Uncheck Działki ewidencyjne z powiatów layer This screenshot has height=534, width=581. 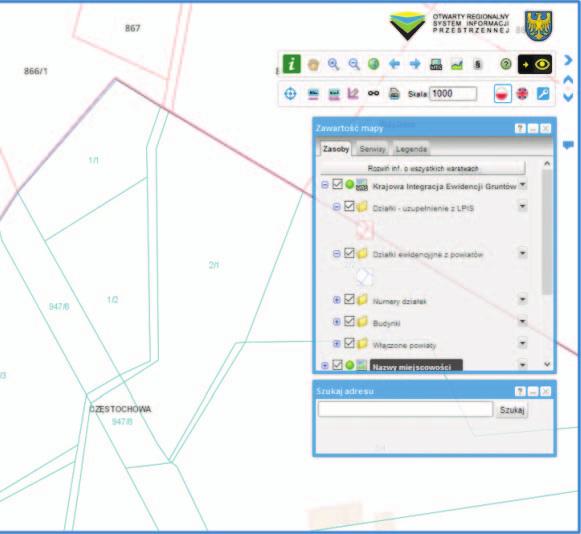click(349, 253)
